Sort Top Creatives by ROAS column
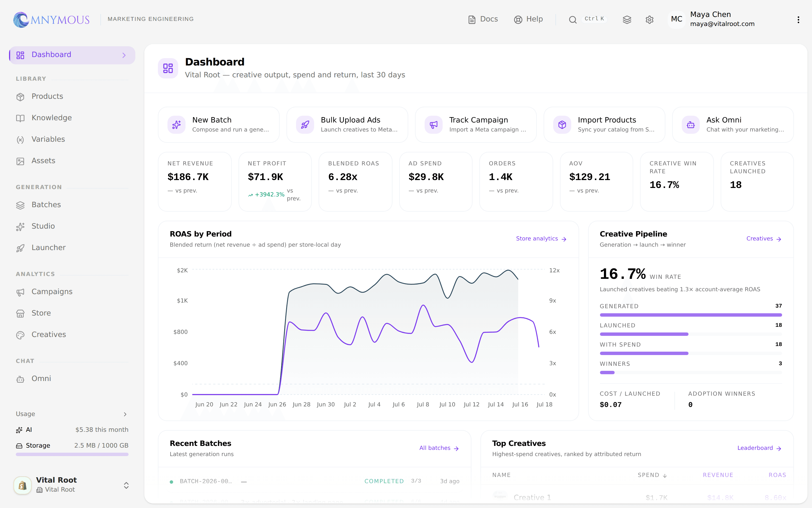The height and width of the screenshot is (508, 812). tap(777, 475)
